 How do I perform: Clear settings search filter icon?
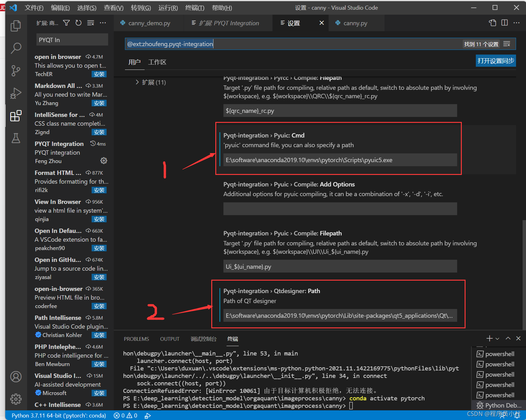(x=507, y=44)
